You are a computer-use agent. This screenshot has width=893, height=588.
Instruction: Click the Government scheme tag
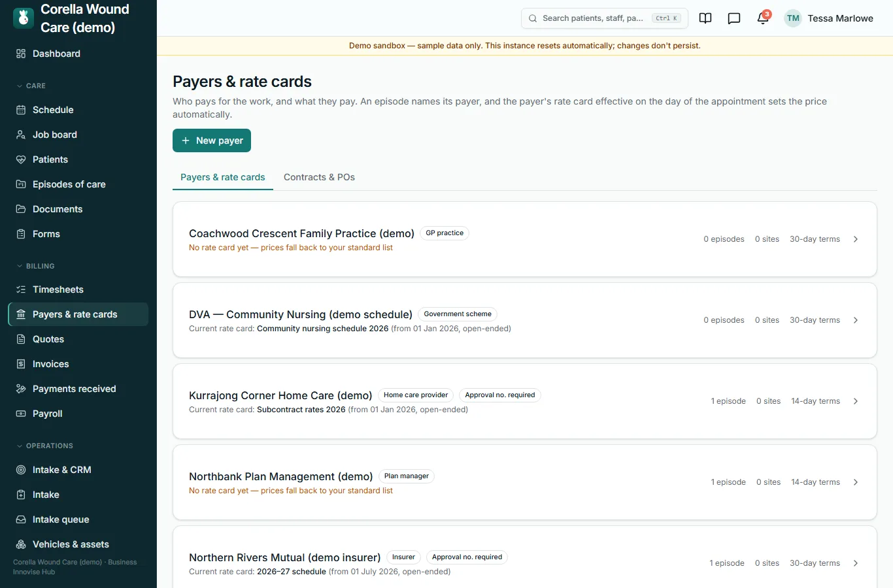coord(458,314)
